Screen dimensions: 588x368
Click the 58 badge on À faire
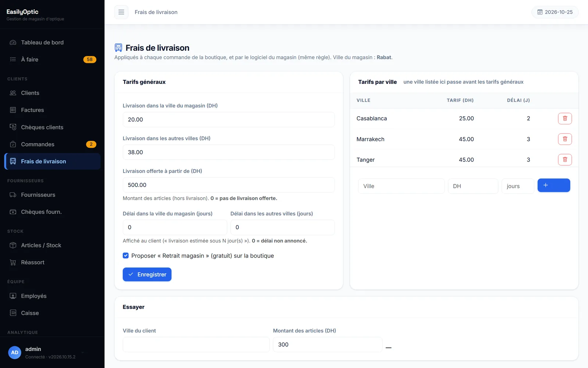(90, 60)
